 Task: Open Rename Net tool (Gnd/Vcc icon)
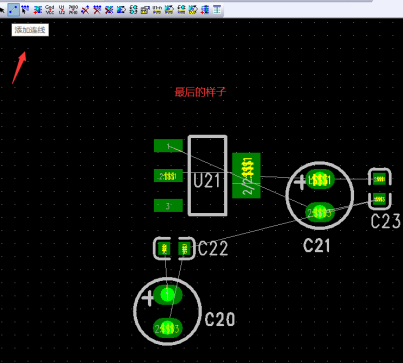point(49,10)
